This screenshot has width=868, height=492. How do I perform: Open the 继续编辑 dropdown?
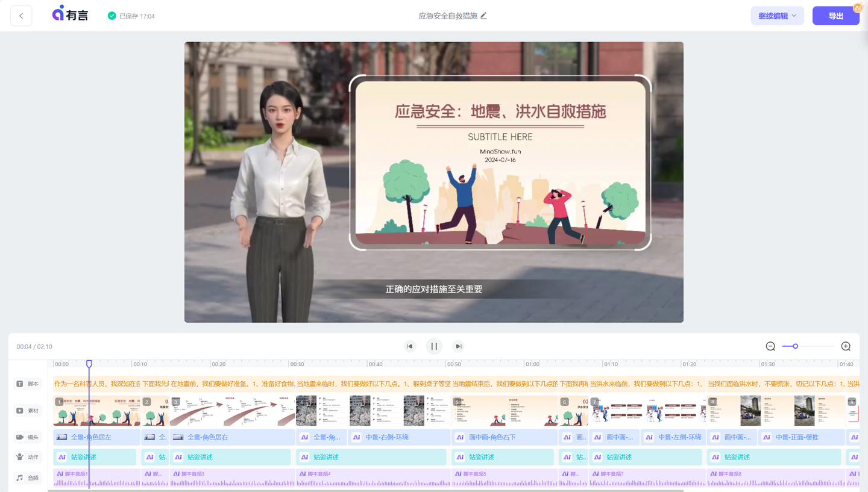click(x=777, y=16)
